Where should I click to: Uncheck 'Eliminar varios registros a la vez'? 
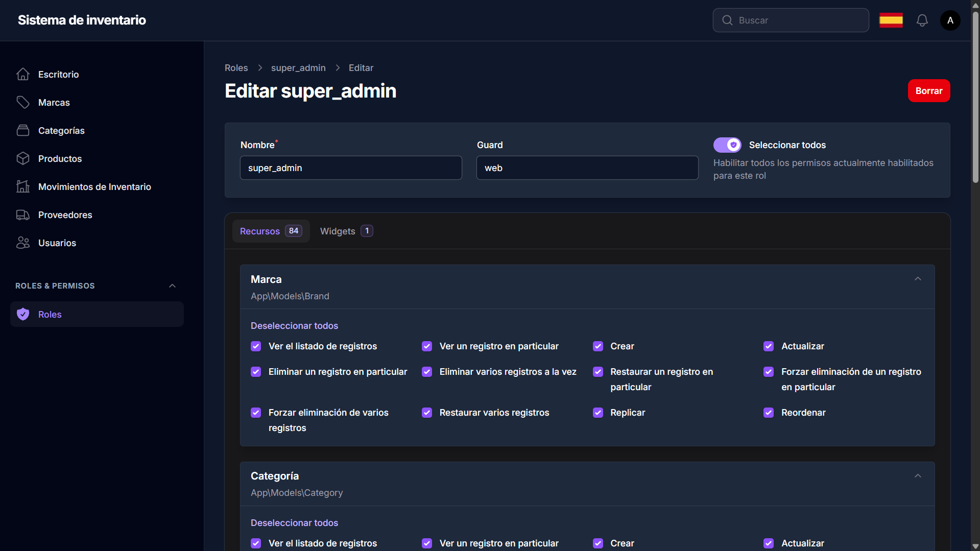[427, 372]
